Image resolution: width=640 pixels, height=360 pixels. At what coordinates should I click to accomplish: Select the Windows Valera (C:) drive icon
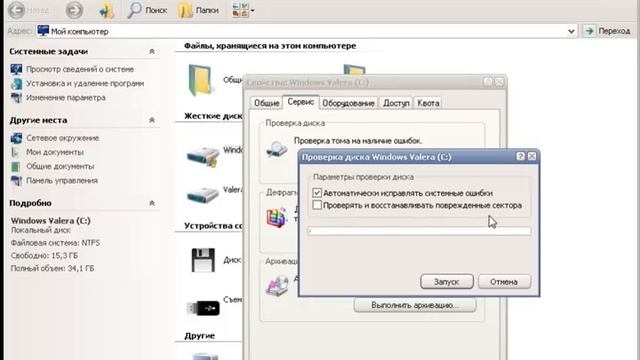tap(203, 156)
